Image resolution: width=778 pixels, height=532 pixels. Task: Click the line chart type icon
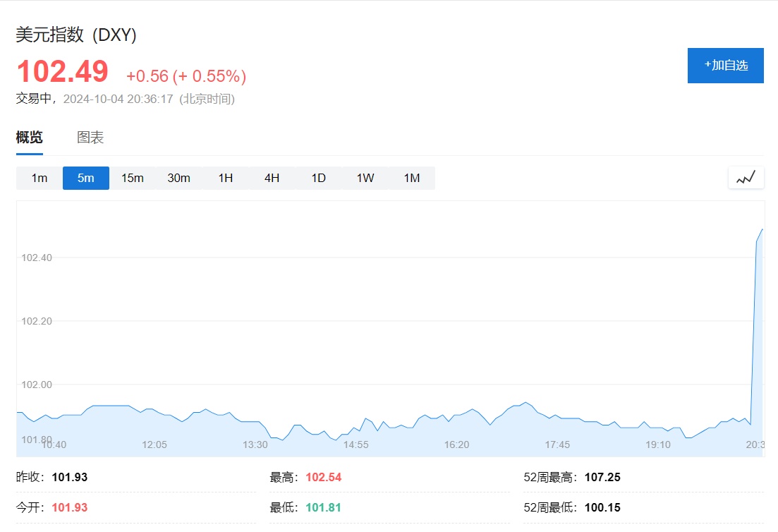(x=746, y=178)
